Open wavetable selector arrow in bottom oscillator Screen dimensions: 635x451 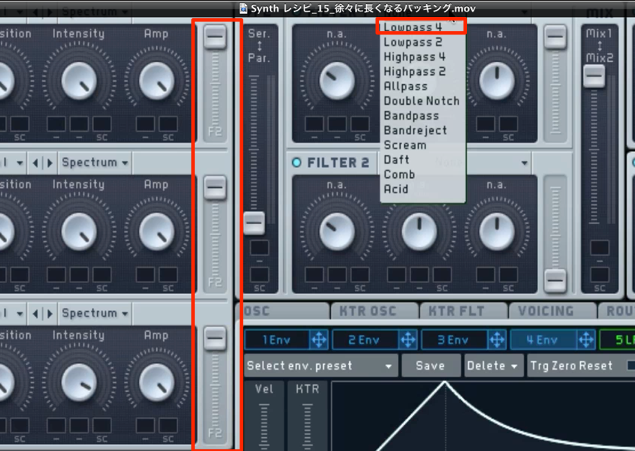(20, 313)
